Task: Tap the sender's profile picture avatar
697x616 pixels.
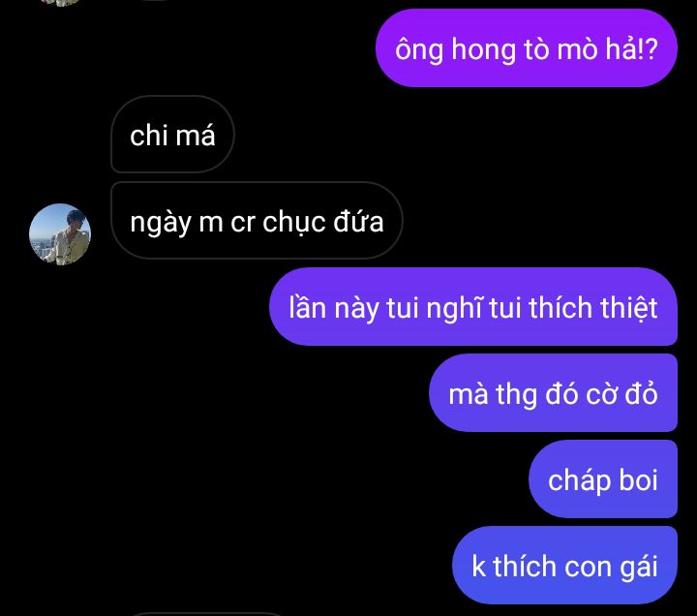Action: [60, 234]
